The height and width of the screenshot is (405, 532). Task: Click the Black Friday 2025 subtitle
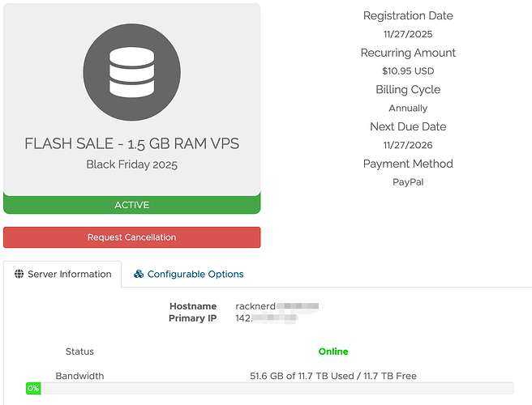[x=132, y=164]
